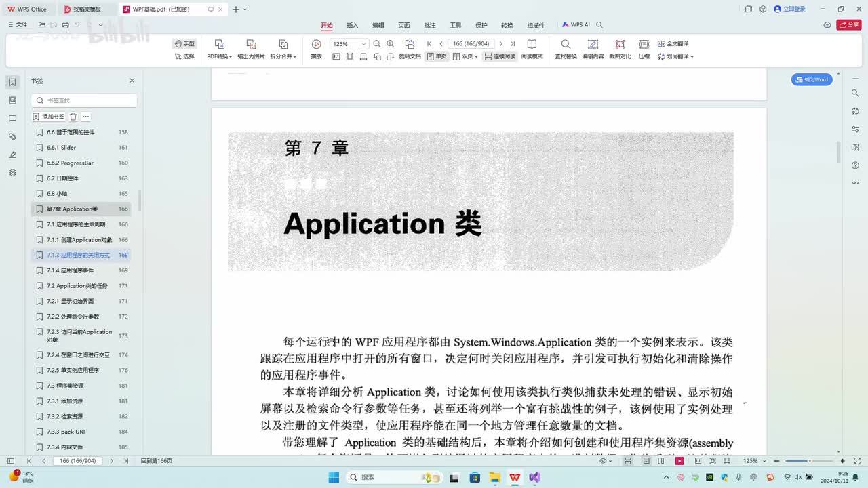This screenshot has width=868, height=488.
Task: Click the Login (立即登录) button
Action: tap(789, 9)
